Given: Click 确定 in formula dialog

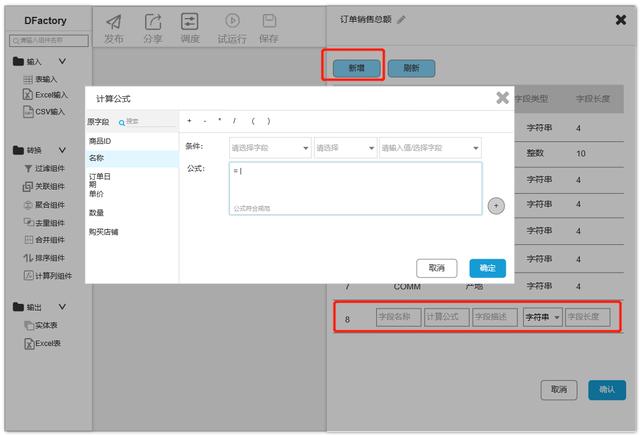Looking at the screenshot, I should (488, 268).
